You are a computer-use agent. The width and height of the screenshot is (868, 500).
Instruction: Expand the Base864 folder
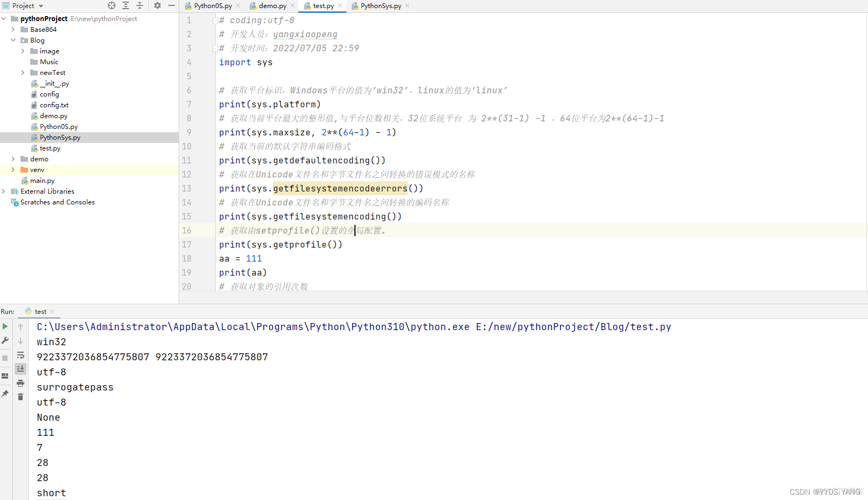[x=13, y=29]
